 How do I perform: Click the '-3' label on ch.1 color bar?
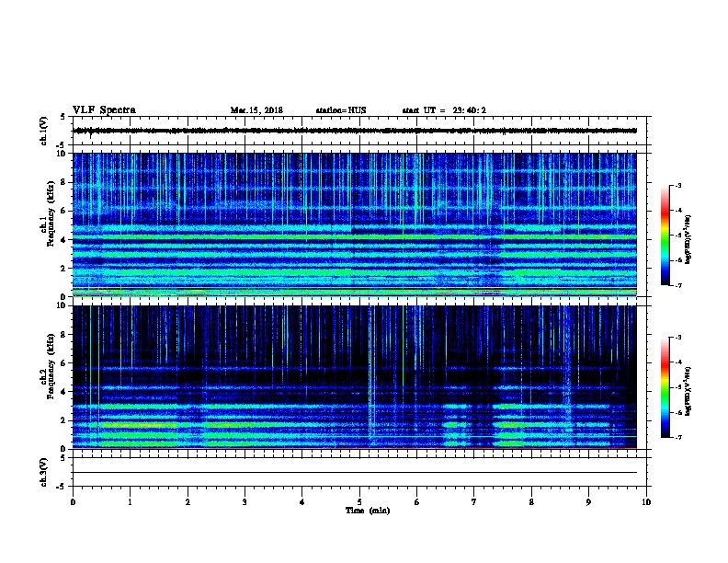pos(677,186)
